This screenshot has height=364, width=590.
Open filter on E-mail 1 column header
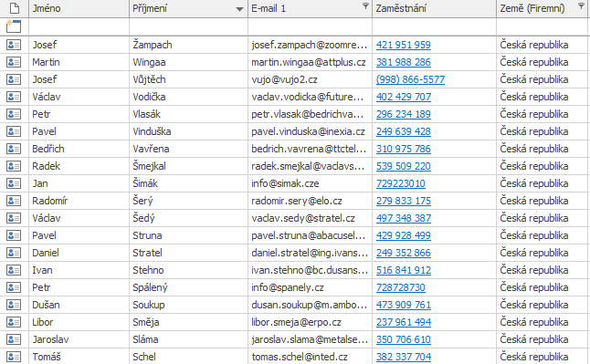[x=365, y=5]
